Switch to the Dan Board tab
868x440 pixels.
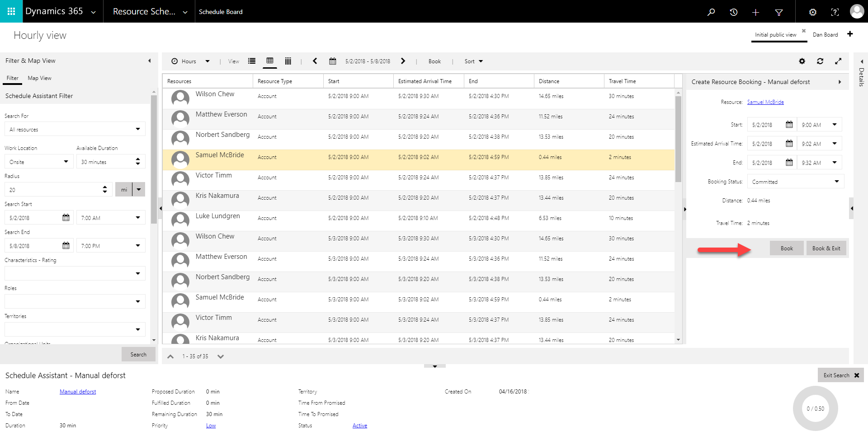[825, 35]
